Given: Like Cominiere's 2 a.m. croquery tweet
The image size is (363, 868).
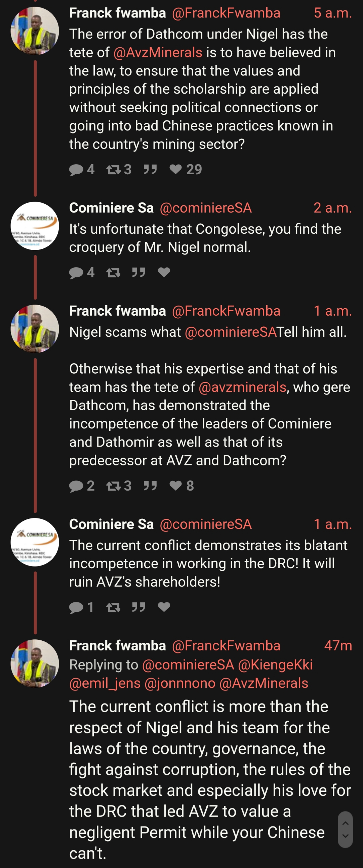Looking at the screenshot, I should [x=164, y=273].
